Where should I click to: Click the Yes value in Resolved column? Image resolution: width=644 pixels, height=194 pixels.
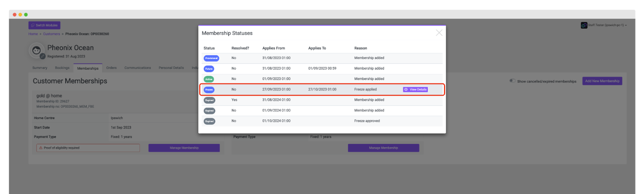[x=234, y=100]
